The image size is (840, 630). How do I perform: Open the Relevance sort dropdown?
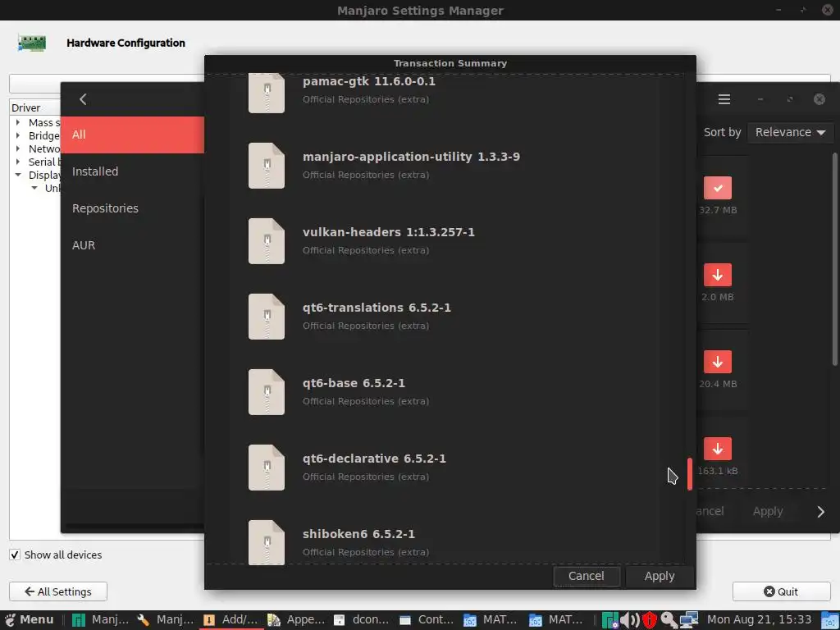tap(790, 132)
